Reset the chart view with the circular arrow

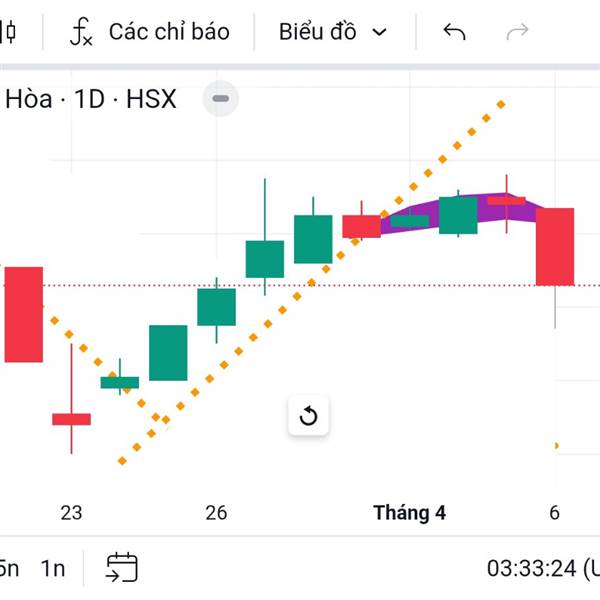click(x=308, y=415)
